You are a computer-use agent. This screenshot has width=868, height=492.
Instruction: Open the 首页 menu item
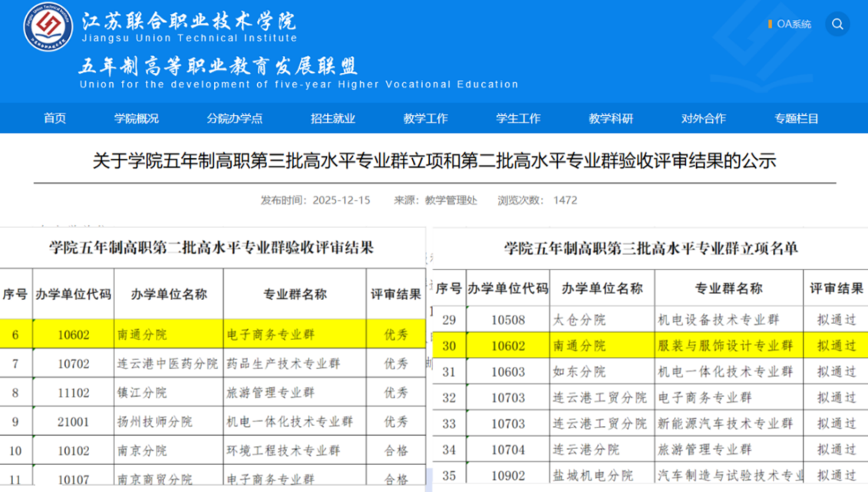tap(54, 118)
